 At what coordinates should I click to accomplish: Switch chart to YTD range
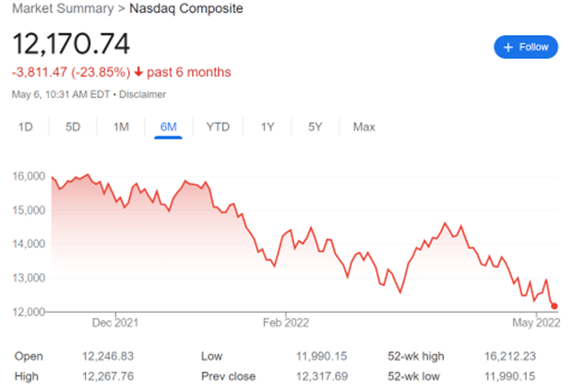point(218,126)
